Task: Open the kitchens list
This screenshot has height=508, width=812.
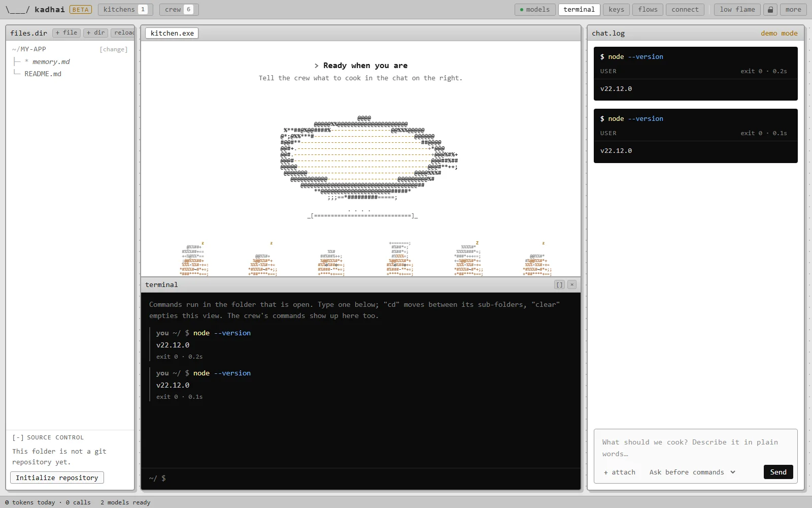Action: pyautogui.click(x=125, y=10)
